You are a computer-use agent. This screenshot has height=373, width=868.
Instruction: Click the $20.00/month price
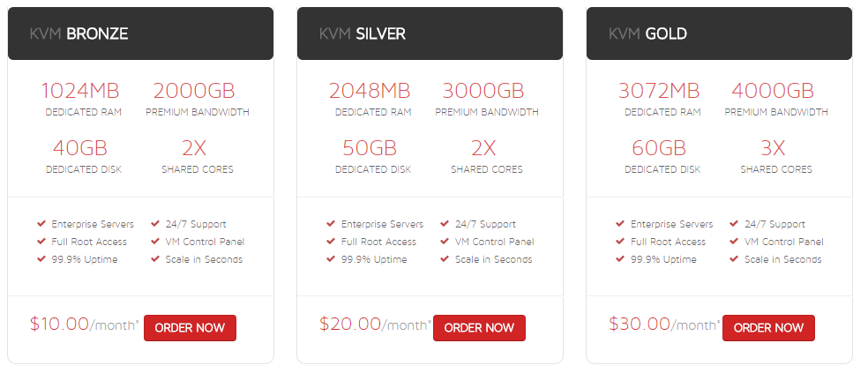[x=374, y=324]
